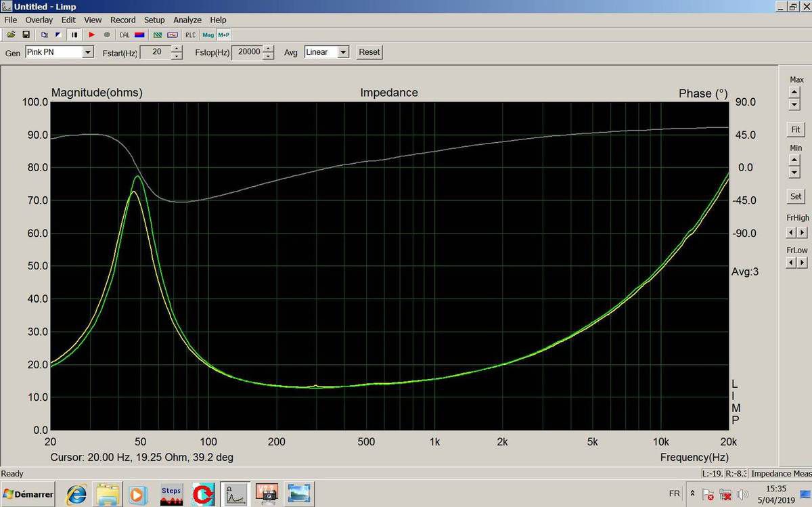Click the pause toolbar button
The height and width of the screenshot is (507, 812).
point(74,35)
